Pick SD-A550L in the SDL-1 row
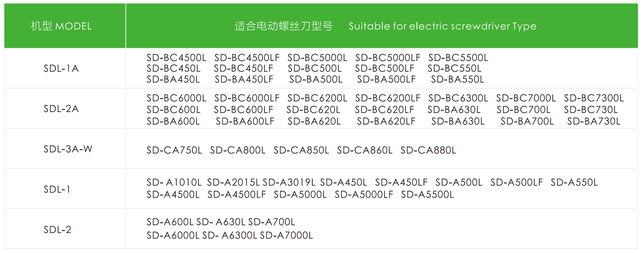Image resolution: width=644 pixels, height=253 pixels. tap(574, 183)
